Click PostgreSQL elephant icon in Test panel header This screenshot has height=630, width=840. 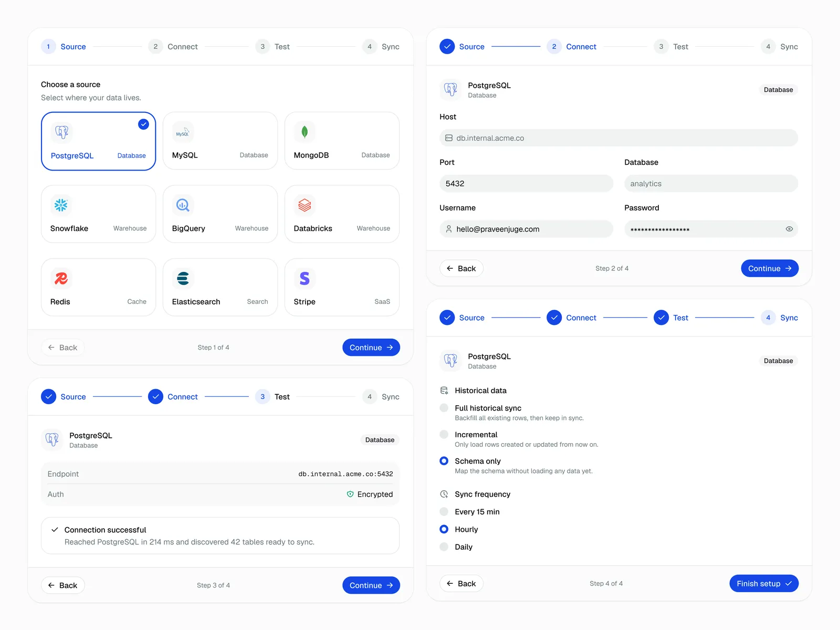52,440
